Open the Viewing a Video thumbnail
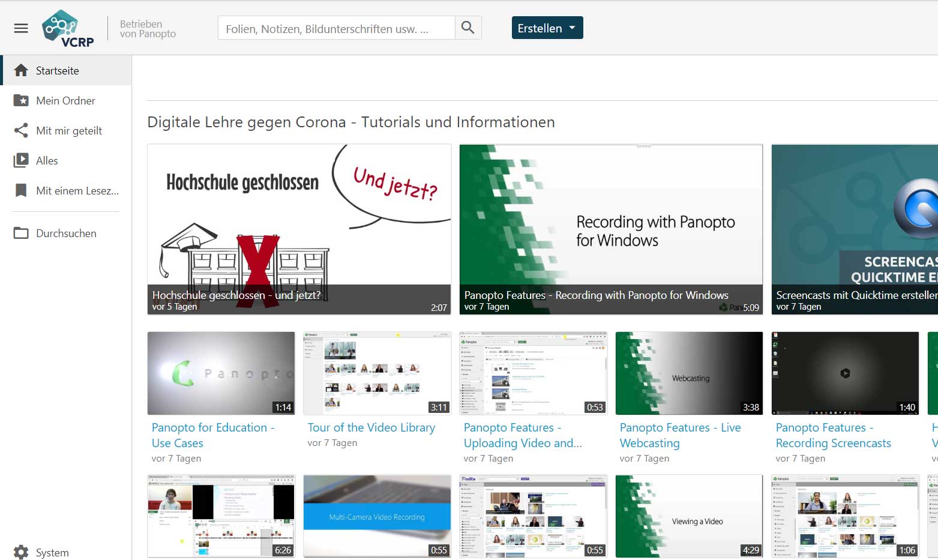Image resolution: width=938 pixels, height=560 pixels. 689,516
